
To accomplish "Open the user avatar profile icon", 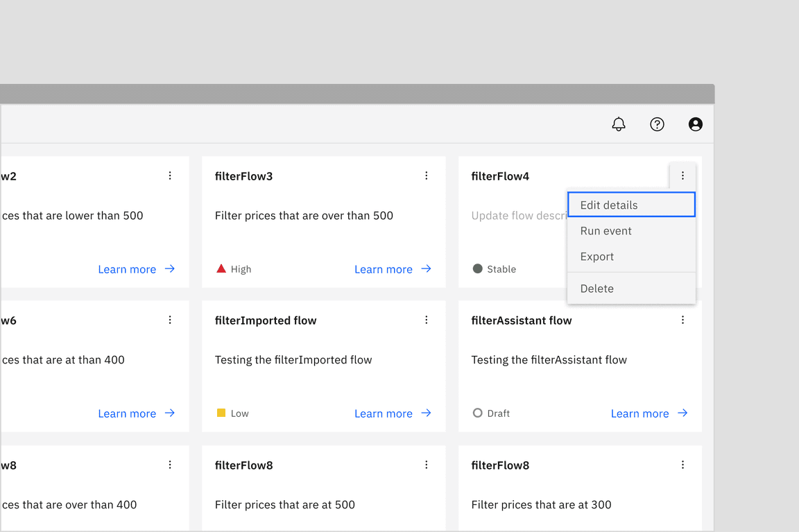I will tap(695, 124).
